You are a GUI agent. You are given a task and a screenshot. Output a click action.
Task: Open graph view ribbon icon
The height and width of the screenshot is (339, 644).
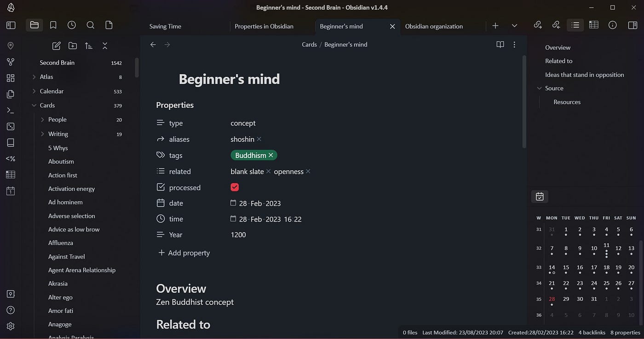pyautogui.click(x=11, y=62)
